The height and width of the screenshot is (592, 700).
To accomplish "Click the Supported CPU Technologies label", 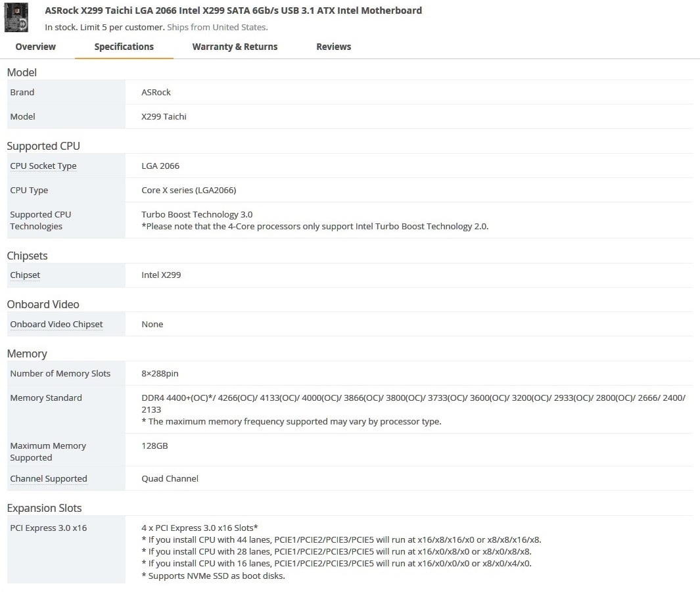I will coord(41,220).
